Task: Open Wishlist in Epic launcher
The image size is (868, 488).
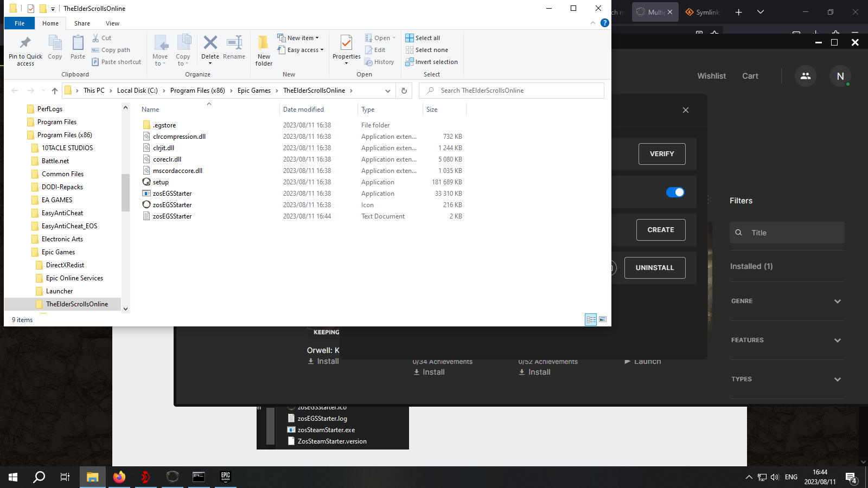Action: [711, 76]
